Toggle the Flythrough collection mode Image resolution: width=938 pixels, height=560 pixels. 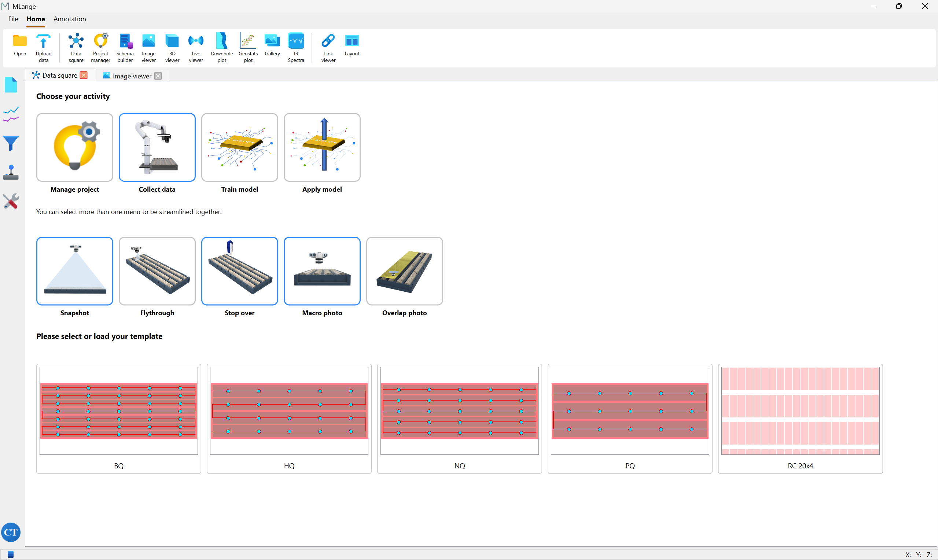[x=157, y=271]
